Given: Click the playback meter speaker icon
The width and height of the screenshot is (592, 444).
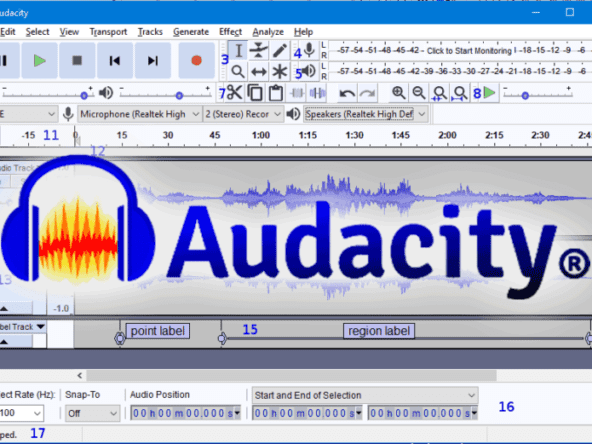Looking at the screenshot, I should click(x=309, y=71).
